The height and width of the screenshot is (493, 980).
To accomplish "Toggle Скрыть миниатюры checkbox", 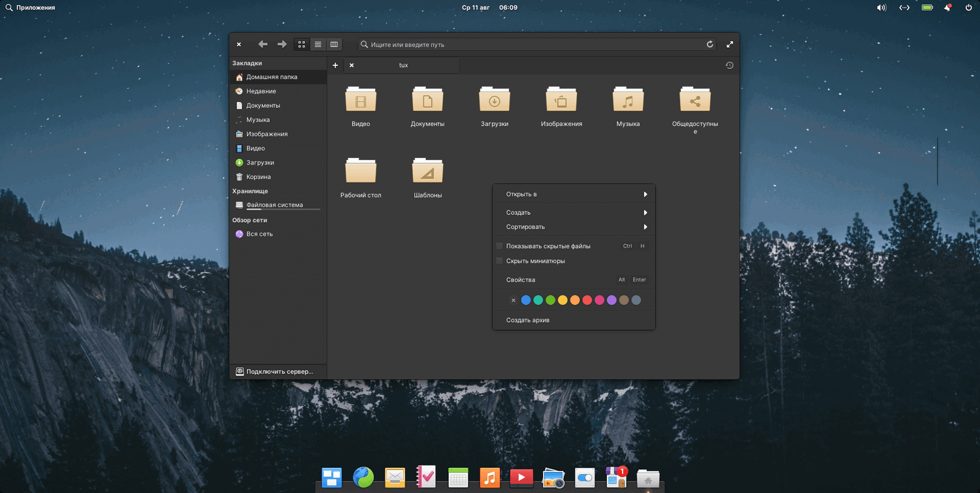I will 500,261.
